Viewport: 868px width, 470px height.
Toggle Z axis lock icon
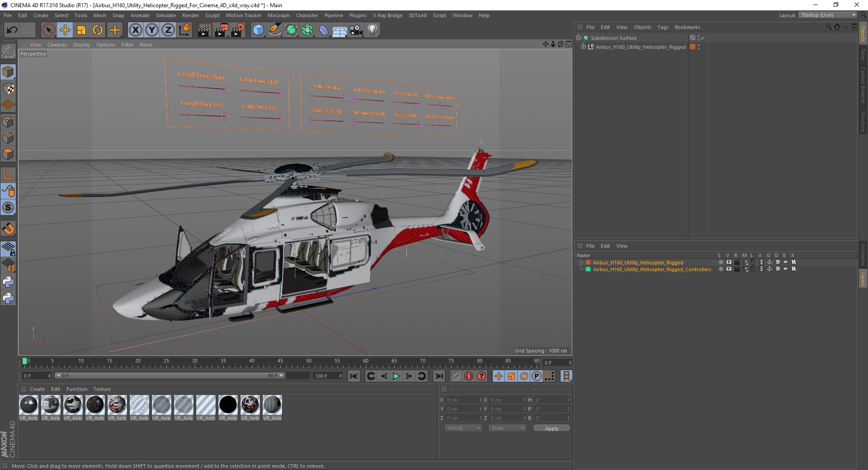pyautogui.click(x=168, y=30)
